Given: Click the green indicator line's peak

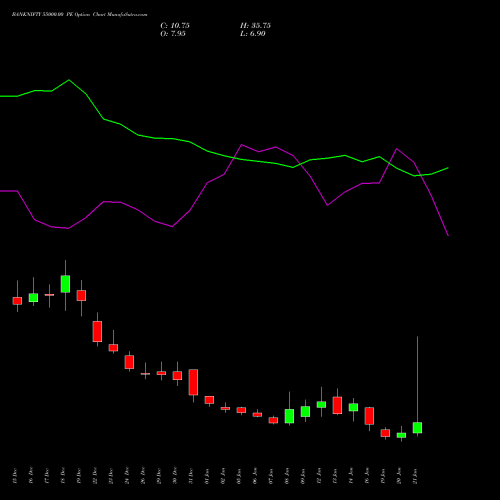Looking at the screenshot, I should [x=69, y=80].
